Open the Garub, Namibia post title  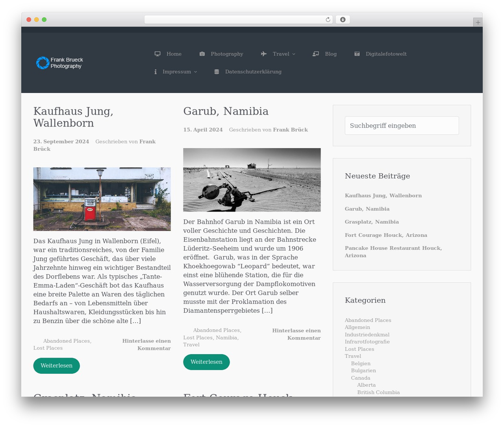point(226,111)
